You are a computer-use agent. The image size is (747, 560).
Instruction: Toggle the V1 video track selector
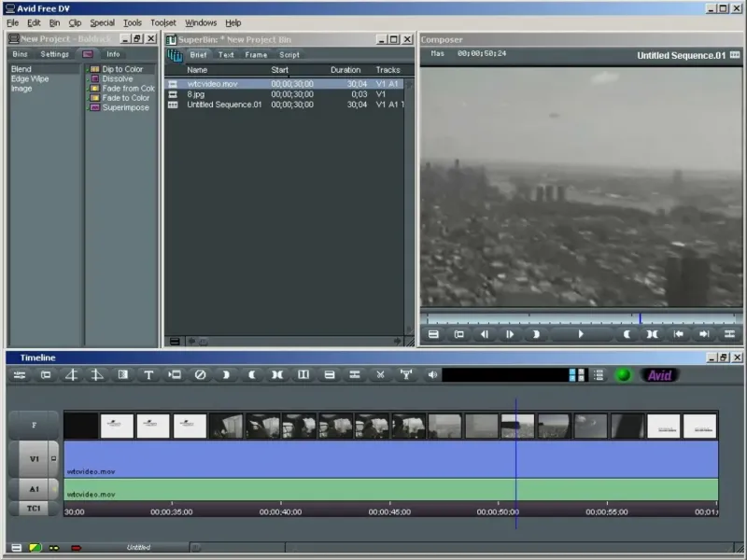click(x=34, y=459)
